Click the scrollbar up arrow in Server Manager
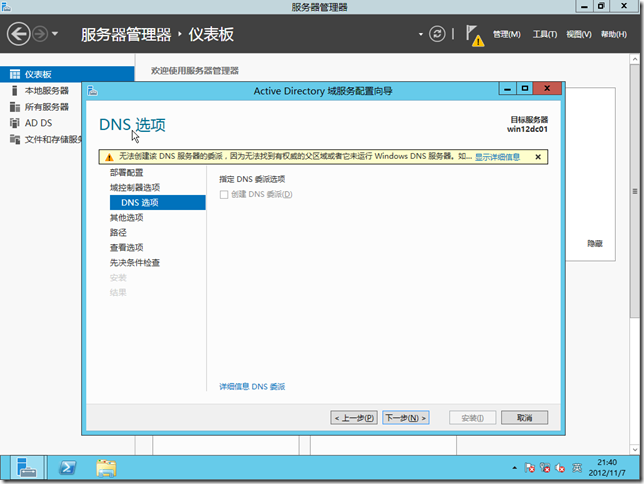 pos(635,59)
